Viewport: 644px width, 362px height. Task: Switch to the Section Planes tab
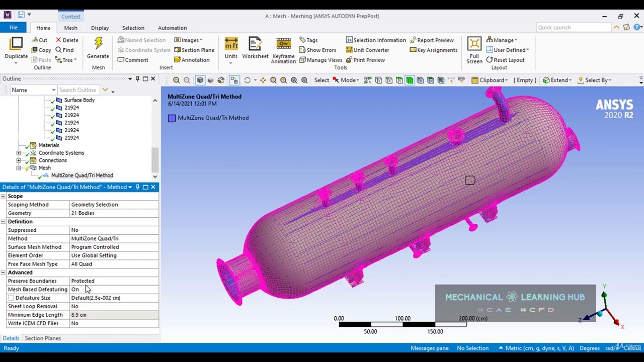point(43,338)
